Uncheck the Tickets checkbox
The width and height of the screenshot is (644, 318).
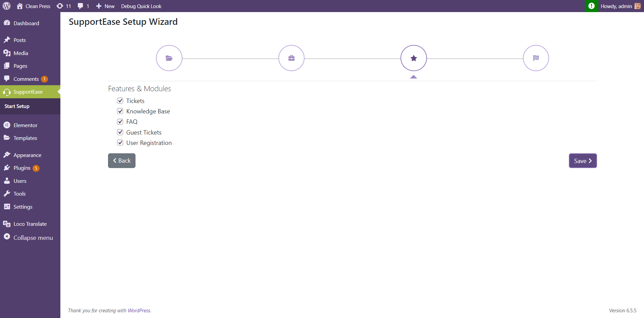tap(120, 101)
